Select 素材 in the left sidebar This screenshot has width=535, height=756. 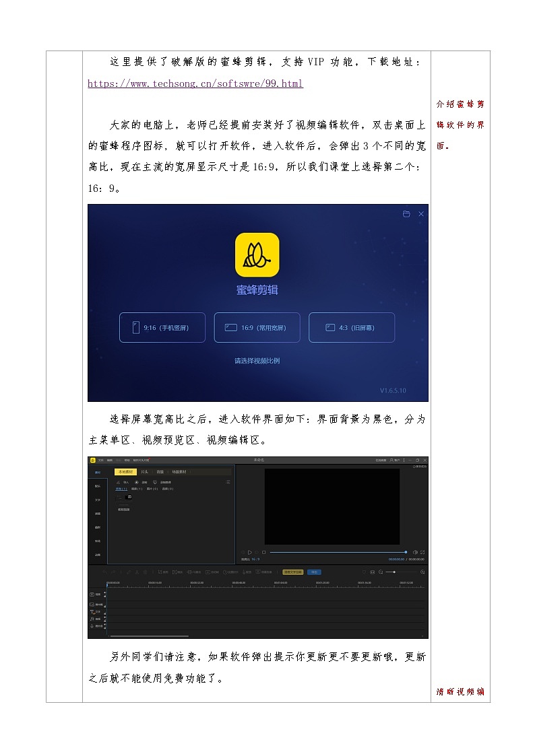click(98, 473)
